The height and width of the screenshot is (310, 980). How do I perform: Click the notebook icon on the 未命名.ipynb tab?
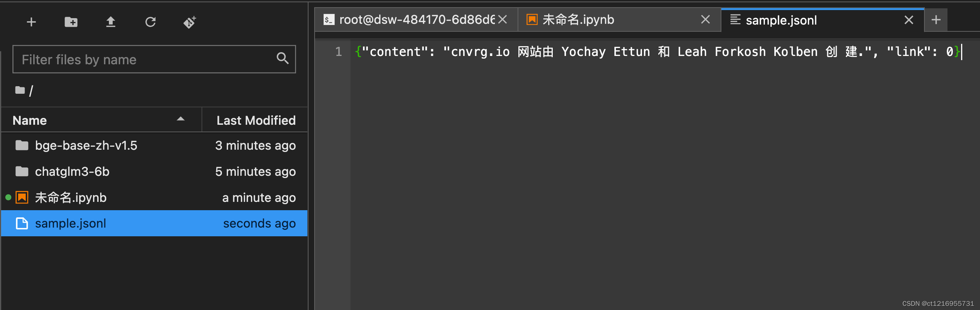[531, 19]
